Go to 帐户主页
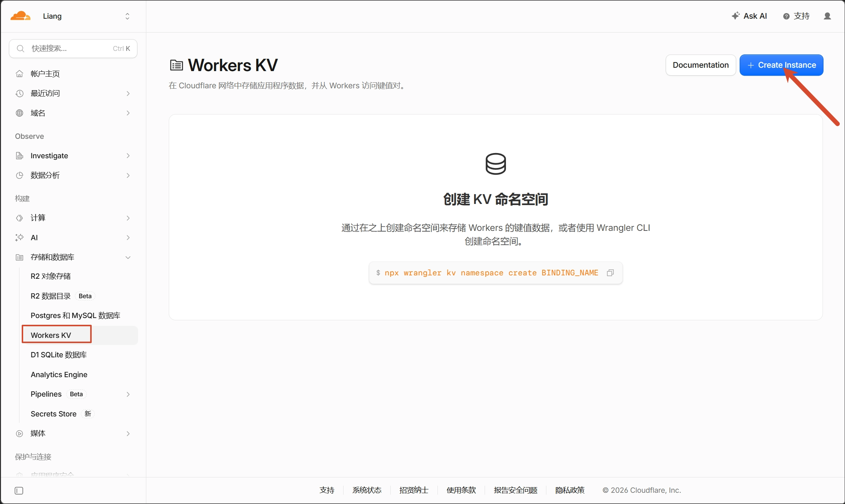Viewport: 845px width, 504px height. pyautogui.click(x=45, y=74)
